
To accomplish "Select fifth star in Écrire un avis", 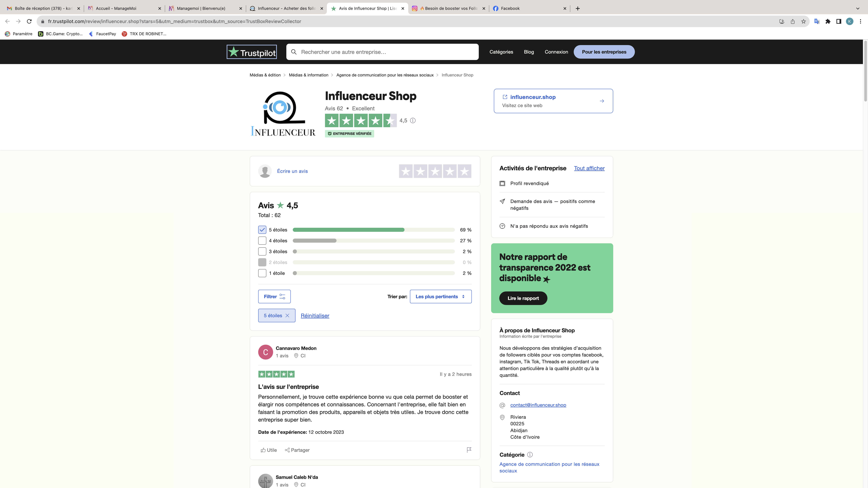I will click(464, 171).
